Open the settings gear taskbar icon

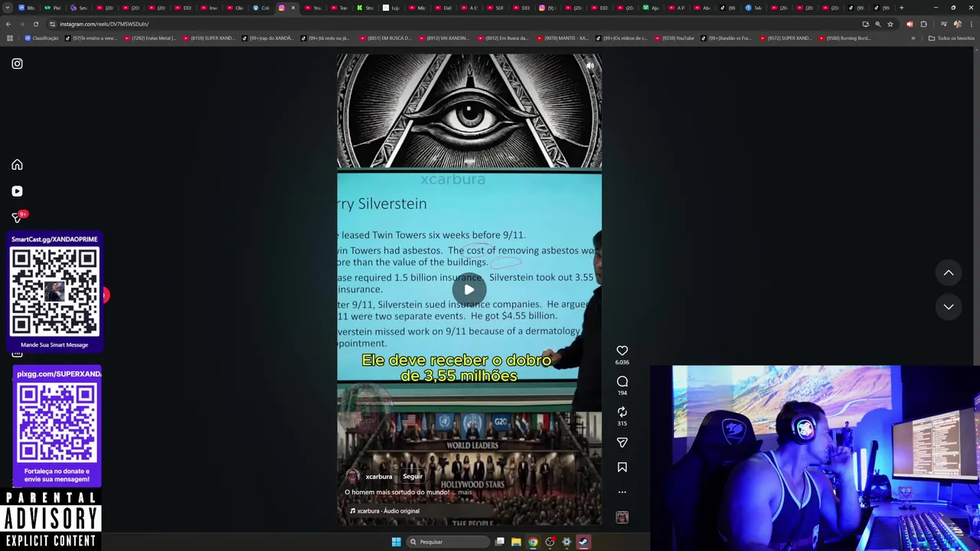(567, 542)
